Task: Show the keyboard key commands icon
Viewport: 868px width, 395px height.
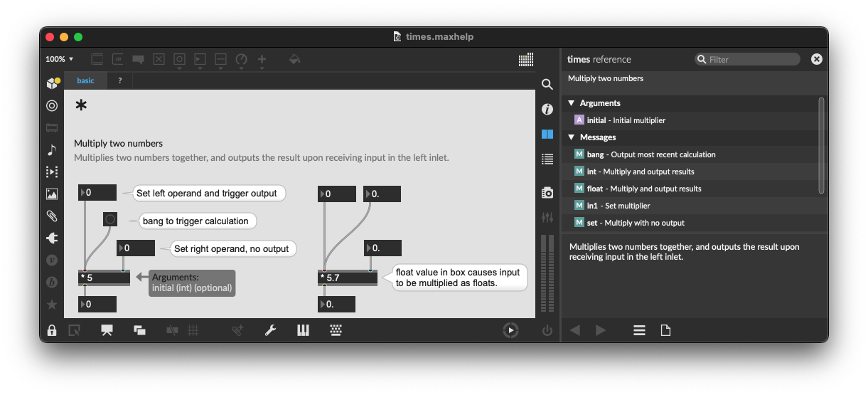Action: point(336,330)
